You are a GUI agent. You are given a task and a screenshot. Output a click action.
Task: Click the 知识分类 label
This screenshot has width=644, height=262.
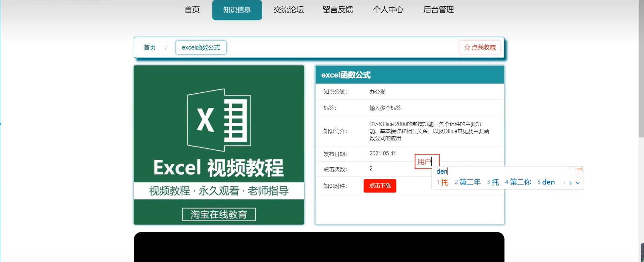[335, 92]
